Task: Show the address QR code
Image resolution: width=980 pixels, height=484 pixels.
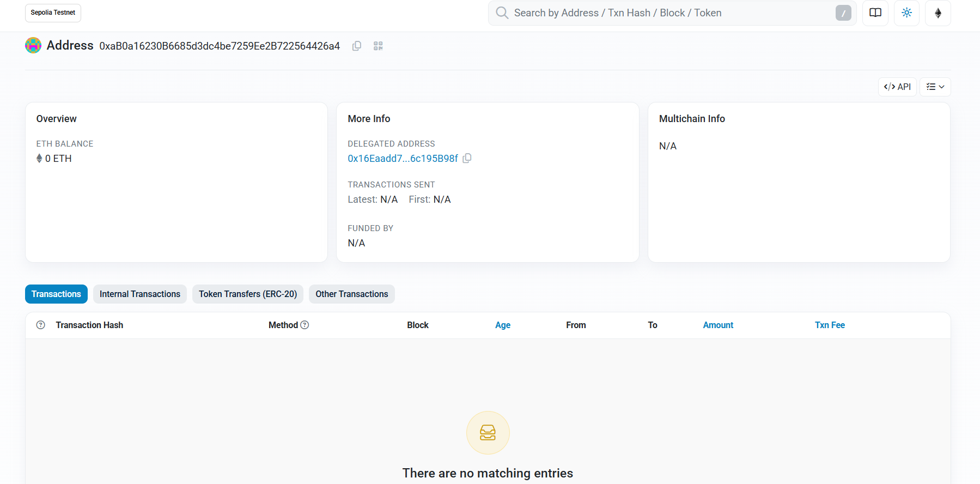Action: click(378, 46)
